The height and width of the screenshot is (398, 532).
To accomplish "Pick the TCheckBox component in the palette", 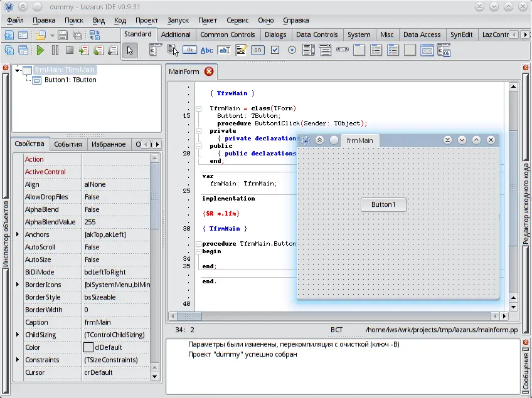I will pyautogui.click(x=275, y=50).
